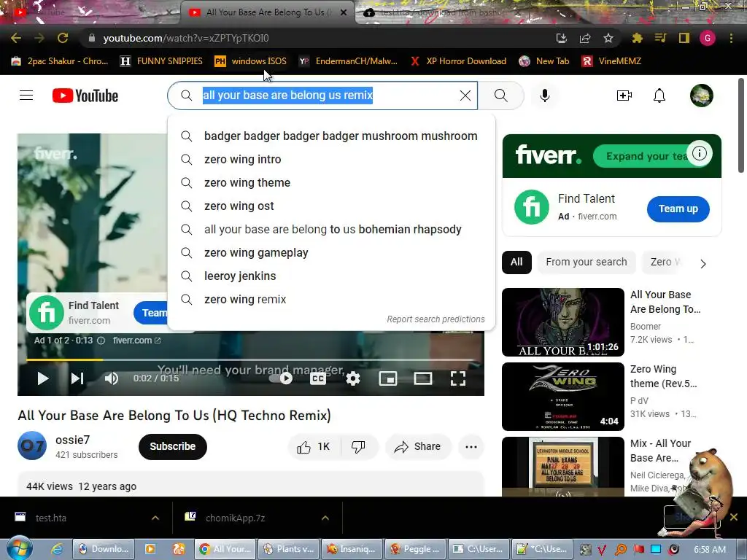Image resolution: width=747 pixels, height=560 pixels.
Task: Seek on the video progress bar
Action: click(x=251, y=359)
